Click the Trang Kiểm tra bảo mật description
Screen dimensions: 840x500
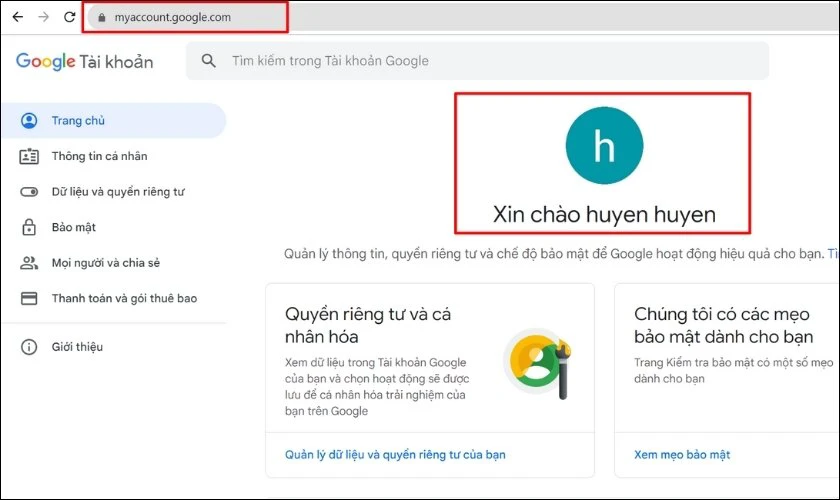[x=734, y=370]
